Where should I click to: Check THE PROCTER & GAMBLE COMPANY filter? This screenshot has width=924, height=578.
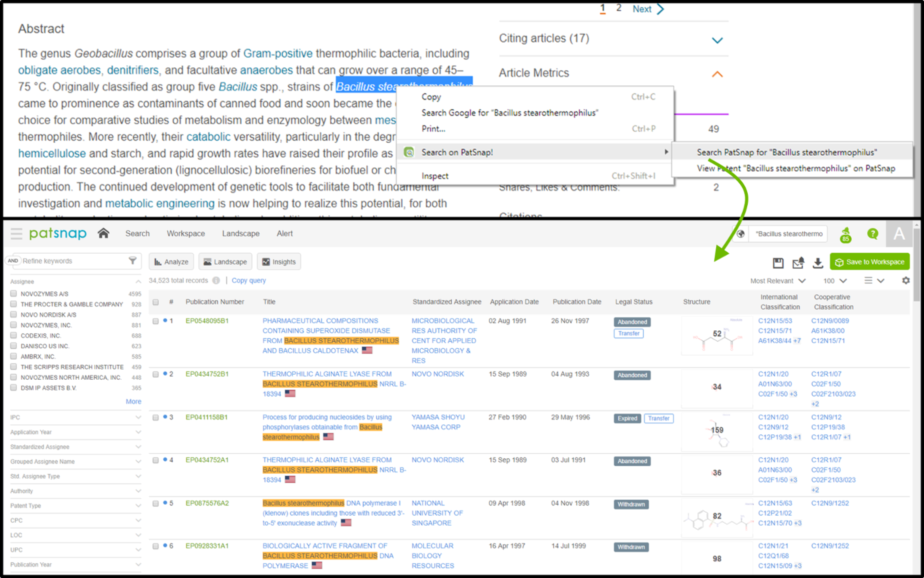(x=14, y=305)
